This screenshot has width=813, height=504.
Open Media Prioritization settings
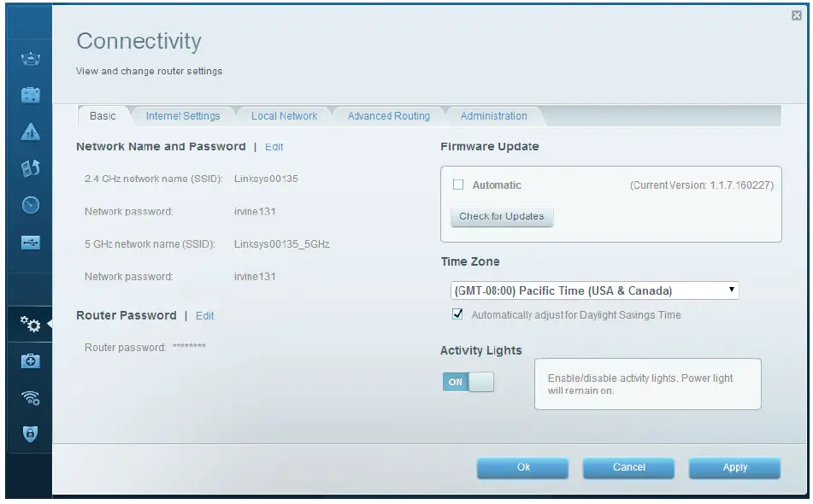[x=29, y=167]
